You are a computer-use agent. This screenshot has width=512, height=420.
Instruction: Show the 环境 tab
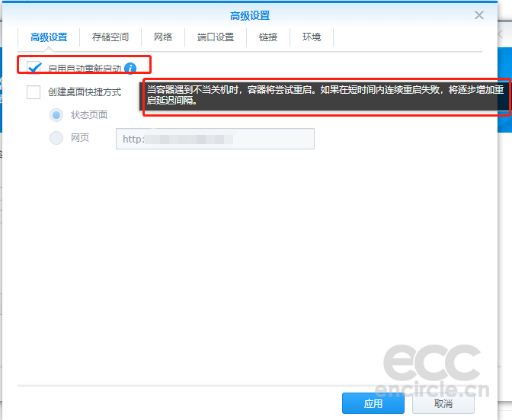312,37
